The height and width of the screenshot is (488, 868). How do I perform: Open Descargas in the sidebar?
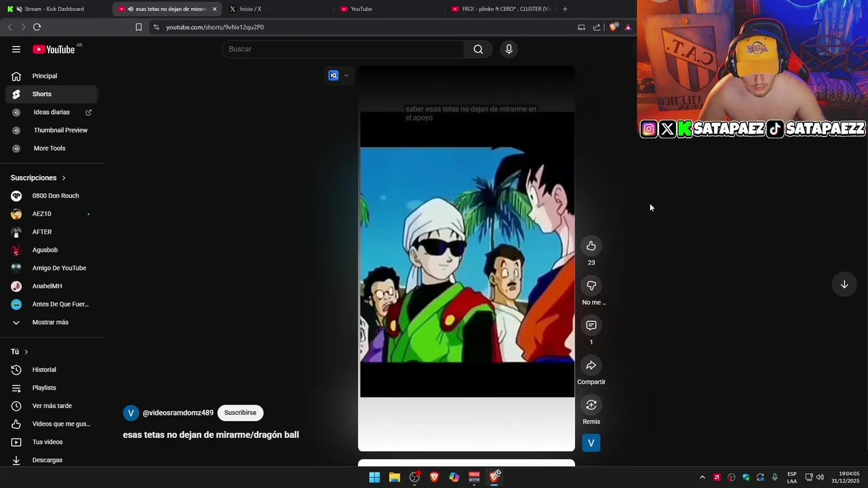pyautogui.click(x=51, y=460)
